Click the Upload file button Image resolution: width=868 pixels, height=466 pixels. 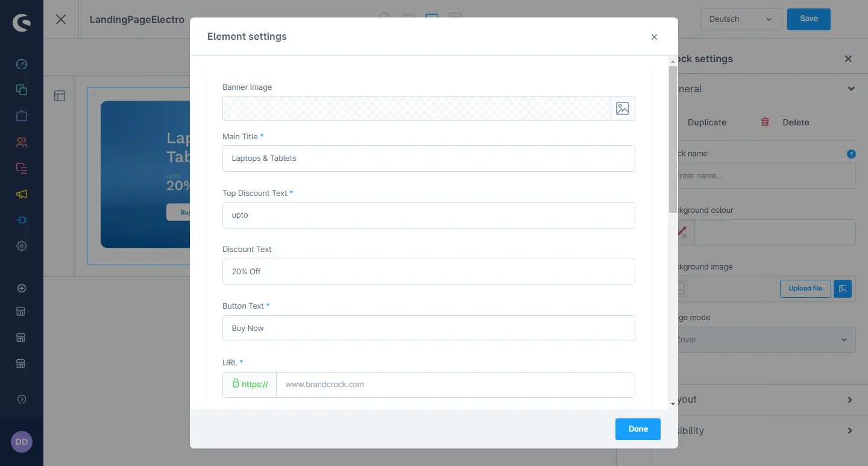pos(805,289)
